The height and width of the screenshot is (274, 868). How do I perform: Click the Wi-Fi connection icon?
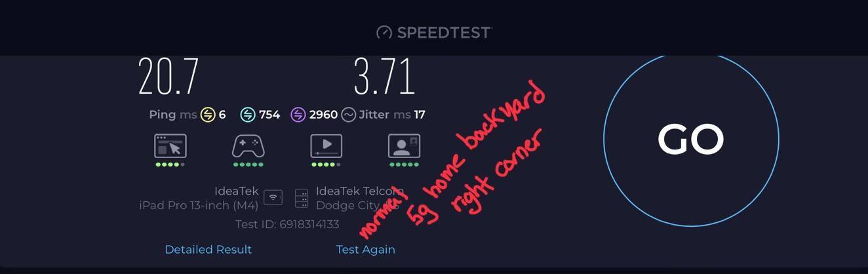(x=273, y=198)
